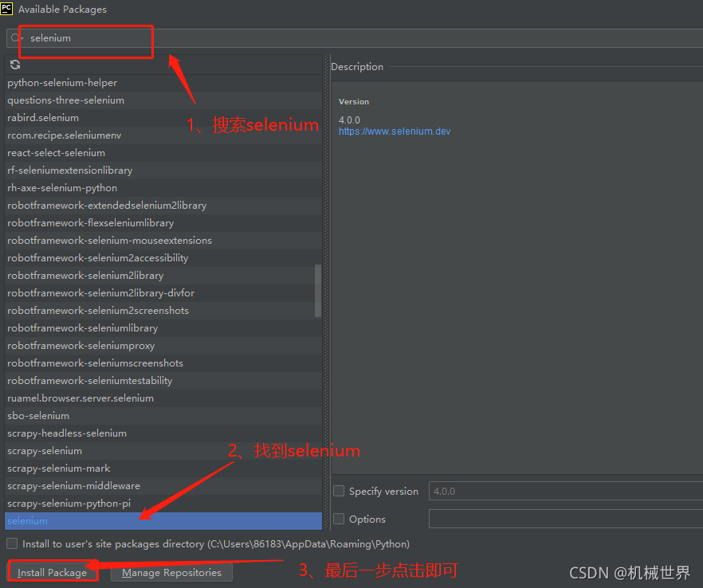703x588 pixels.
Task: Toggle install to user's site packages directory
Action: point(12,543)
